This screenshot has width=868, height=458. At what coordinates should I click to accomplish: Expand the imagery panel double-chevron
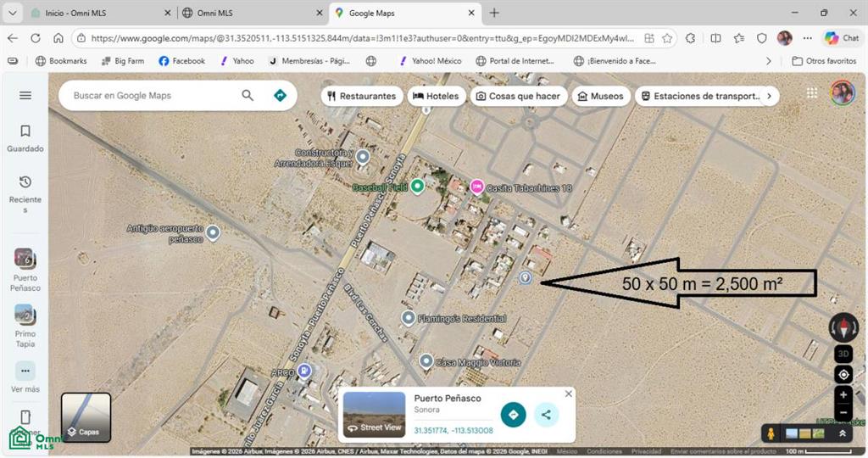click(x=843, y=433)
